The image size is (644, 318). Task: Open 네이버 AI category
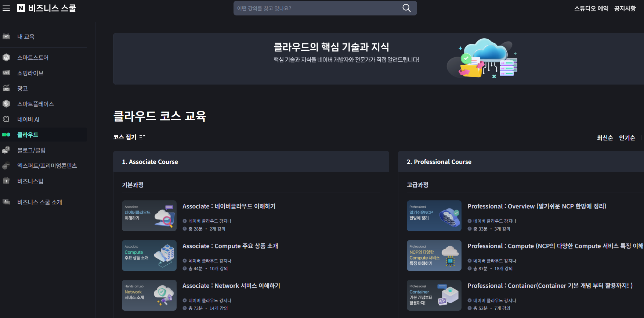point(28,119)
